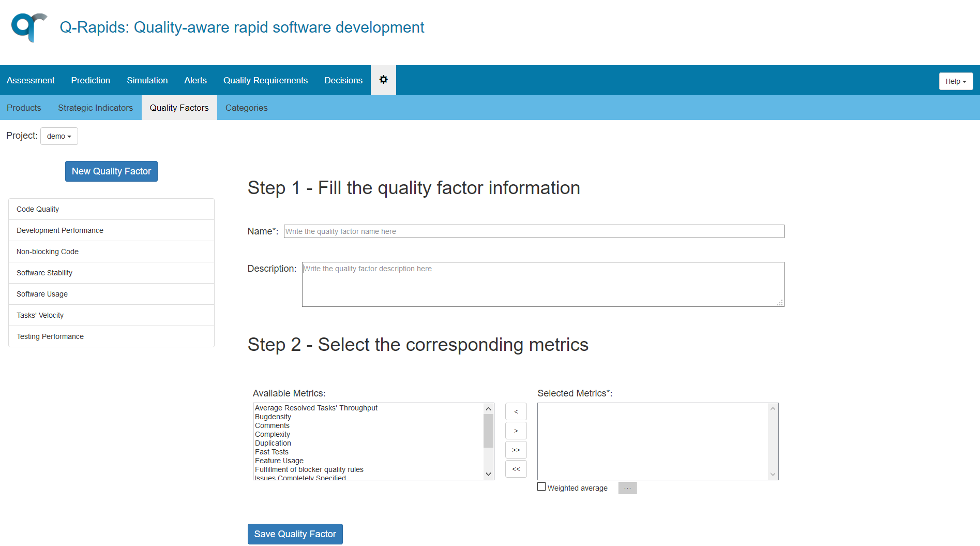
Task: Click the Save Quality Factor button
Action: pyautogui.click(x=295, y=534)
